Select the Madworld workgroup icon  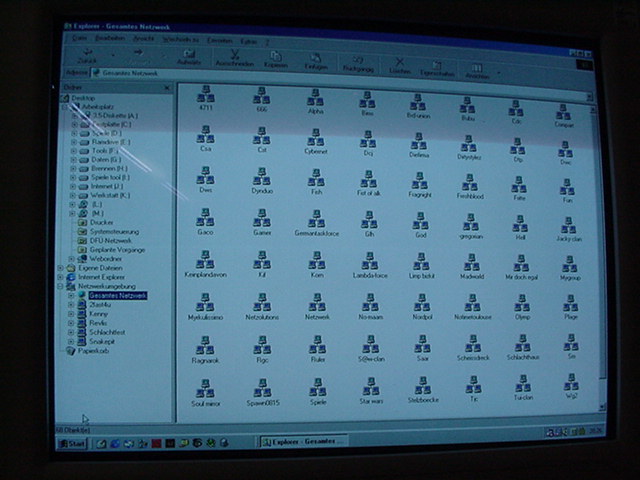click(472, 267)
